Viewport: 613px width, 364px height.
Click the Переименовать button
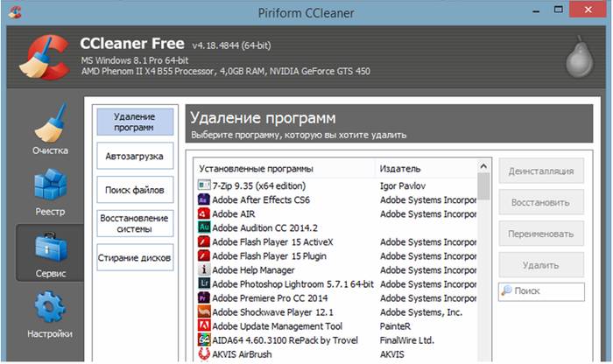(541, 234)
